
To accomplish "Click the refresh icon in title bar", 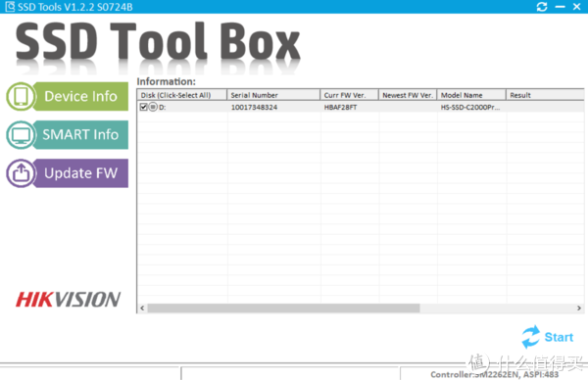I will 542,7.
